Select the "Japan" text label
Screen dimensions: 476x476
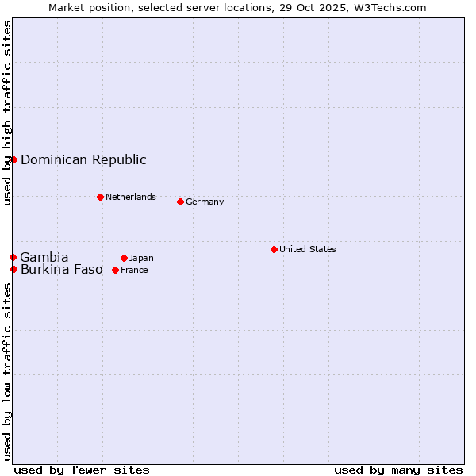pyautogui.click(x=141, y=258)
